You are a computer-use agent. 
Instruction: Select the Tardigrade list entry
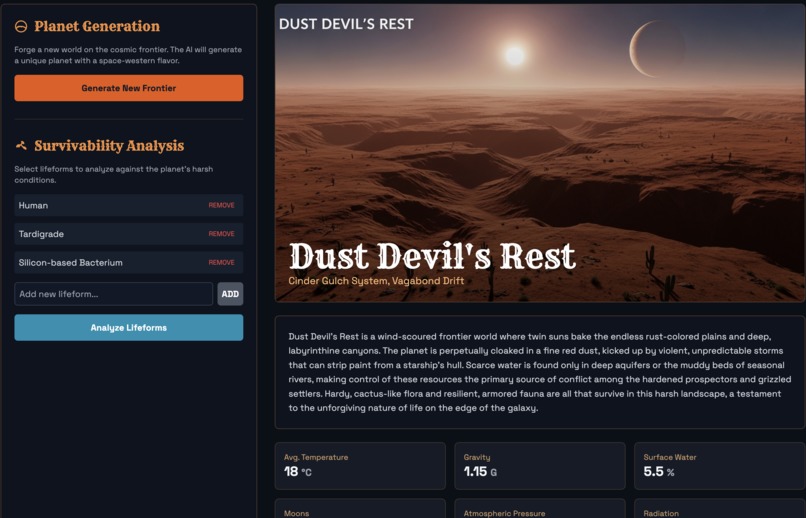pyautogui.click(x=129, y=234)
